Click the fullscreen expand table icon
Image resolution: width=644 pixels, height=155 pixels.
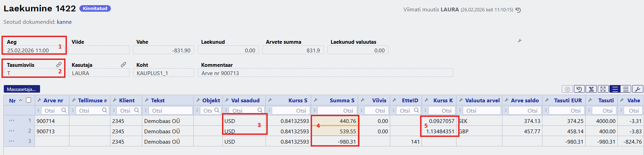click(x=603, y=89)
